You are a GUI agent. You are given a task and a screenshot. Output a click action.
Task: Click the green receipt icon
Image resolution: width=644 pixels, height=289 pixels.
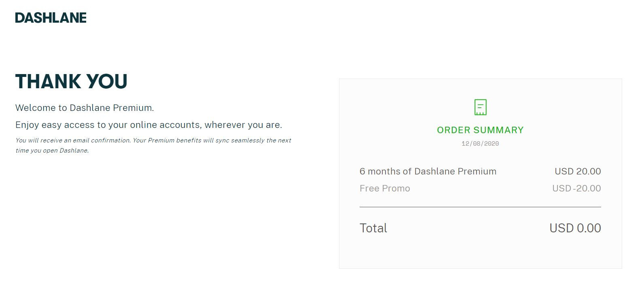(480, 107)
